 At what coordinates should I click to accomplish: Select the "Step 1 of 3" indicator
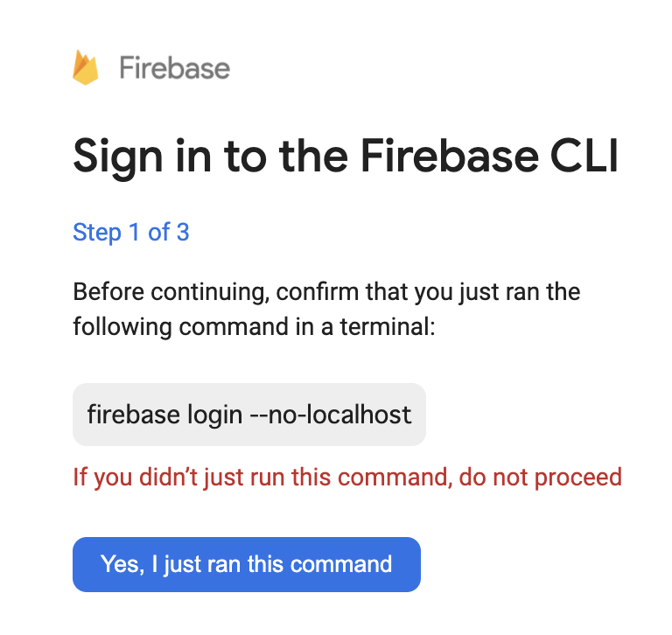click(131, 233)
